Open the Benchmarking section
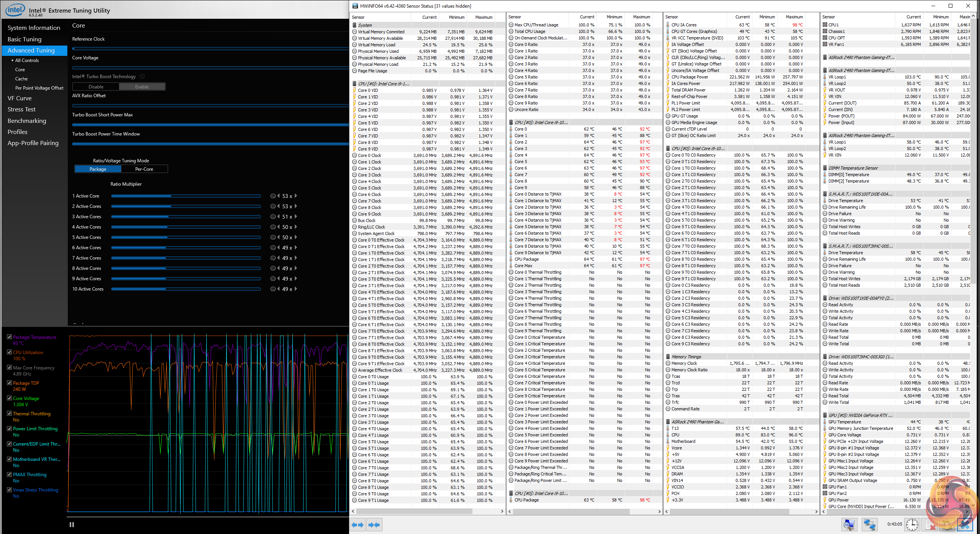 click(x=27, y=121)
